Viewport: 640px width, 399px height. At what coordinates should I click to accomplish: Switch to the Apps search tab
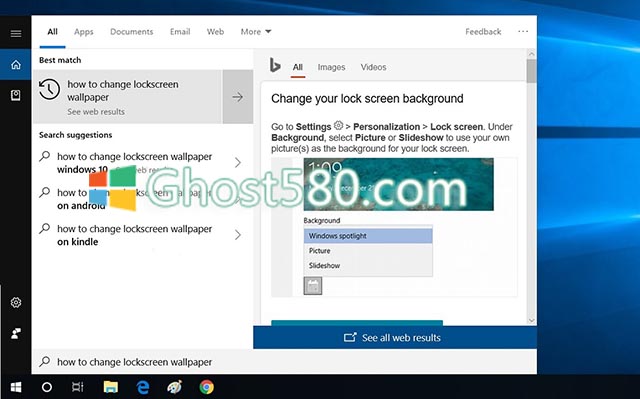point(84,32)
